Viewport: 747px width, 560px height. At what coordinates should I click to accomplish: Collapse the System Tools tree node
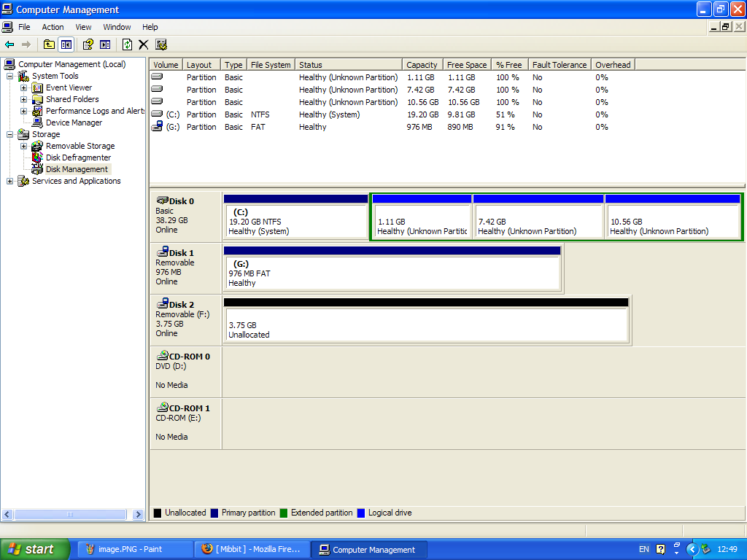pyautogui.click(x=10, y=76)
